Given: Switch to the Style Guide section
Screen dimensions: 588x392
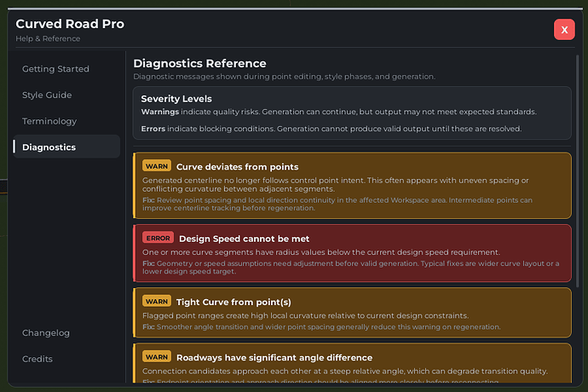Looking at the screenshot, I should 47,95.
